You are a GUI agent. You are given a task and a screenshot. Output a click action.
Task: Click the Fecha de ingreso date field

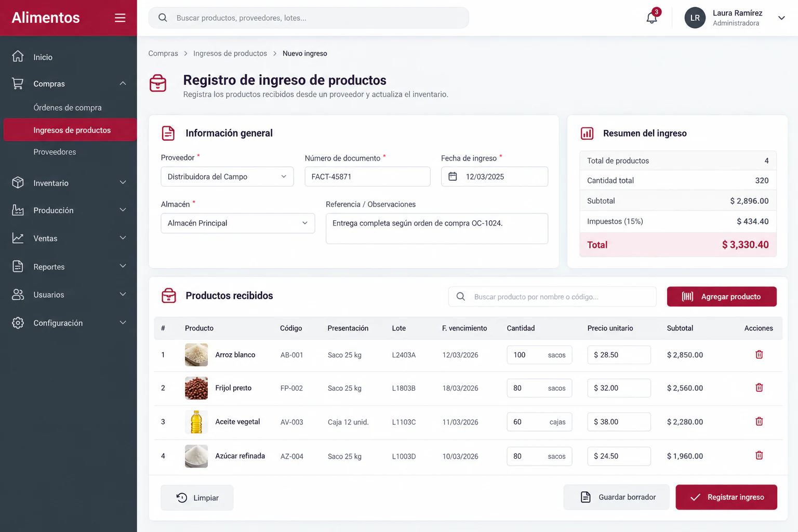495,177
